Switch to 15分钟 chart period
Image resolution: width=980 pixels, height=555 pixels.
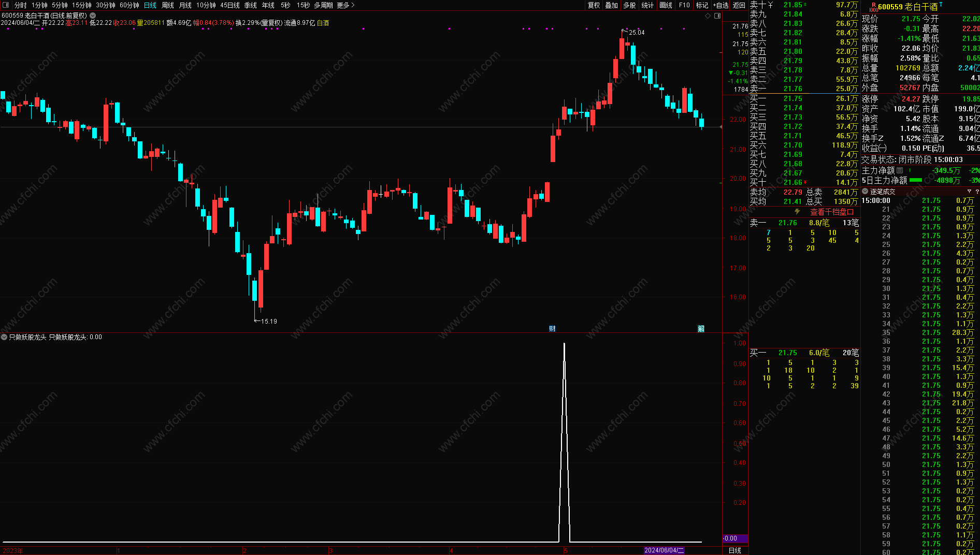tap(82, 5)
